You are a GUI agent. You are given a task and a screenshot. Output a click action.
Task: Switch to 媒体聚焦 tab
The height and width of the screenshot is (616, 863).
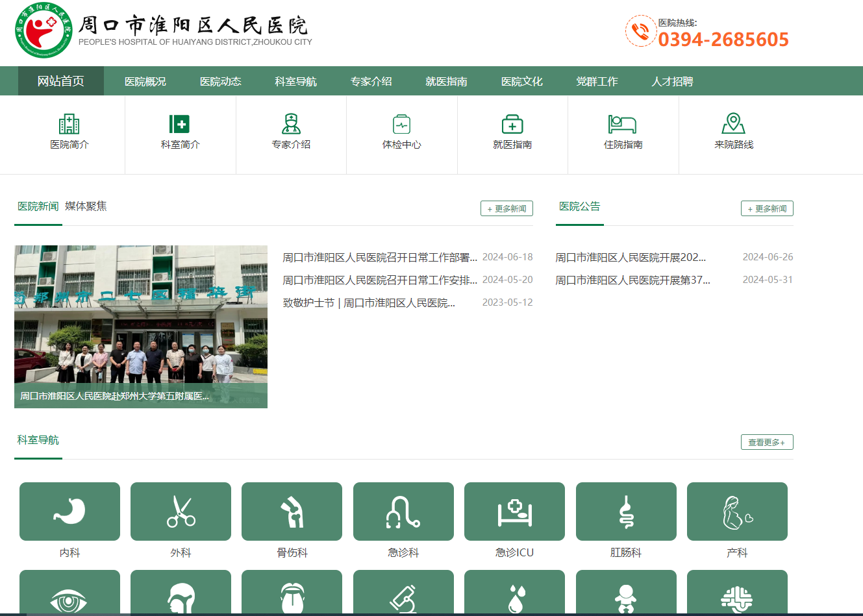(86, 206)
